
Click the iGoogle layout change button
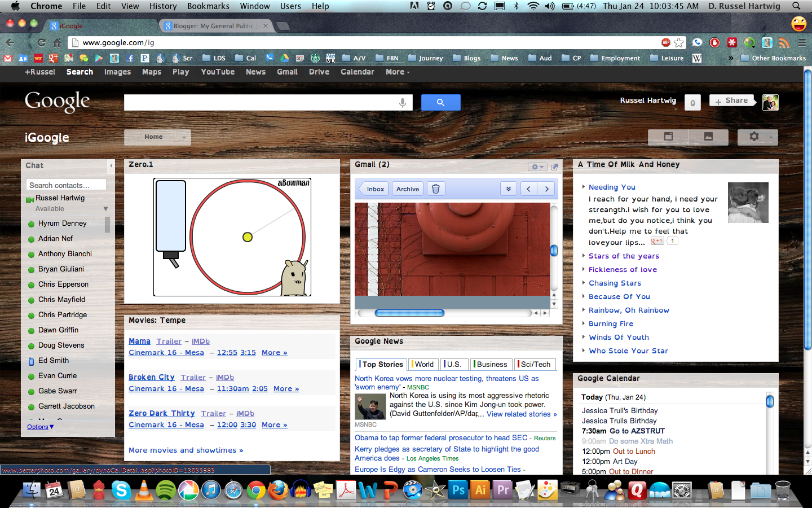pyautogui.click(x=669, y=137)
